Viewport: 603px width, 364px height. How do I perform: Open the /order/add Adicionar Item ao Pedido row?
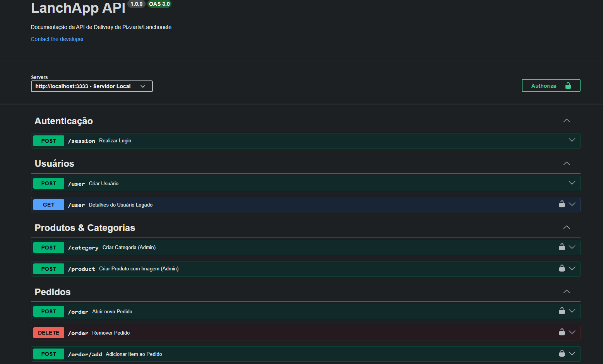[134, 354]
